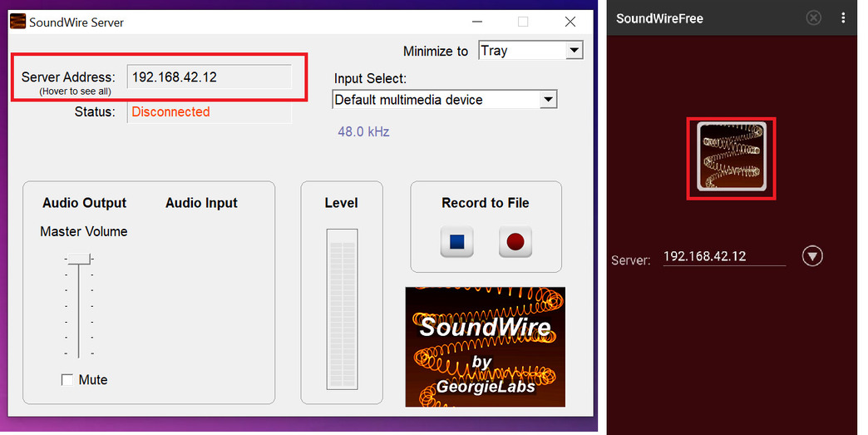Click the SoundWire by GeorgieLabs logo
The height and width of the screenshot is (435, 868).
pyautogui.click(x=485, y=347)
